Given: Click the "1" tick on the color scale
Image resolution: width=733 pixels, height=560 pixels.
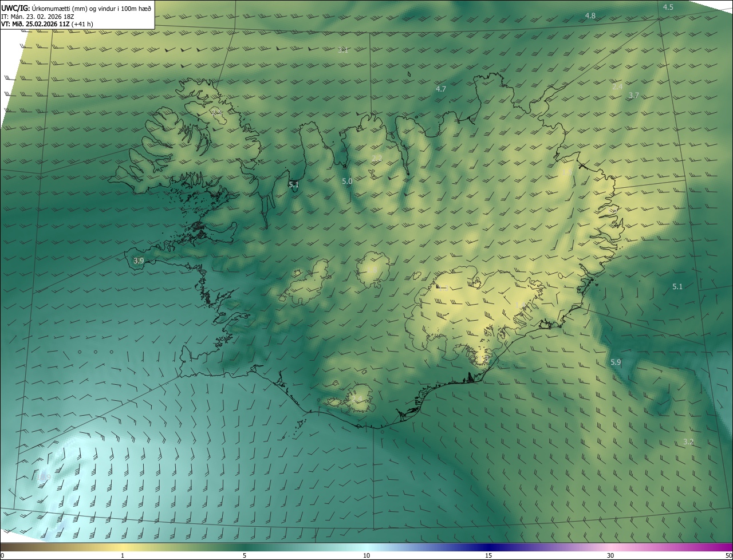Looking at the screenshot, I should tap(123, 555).
